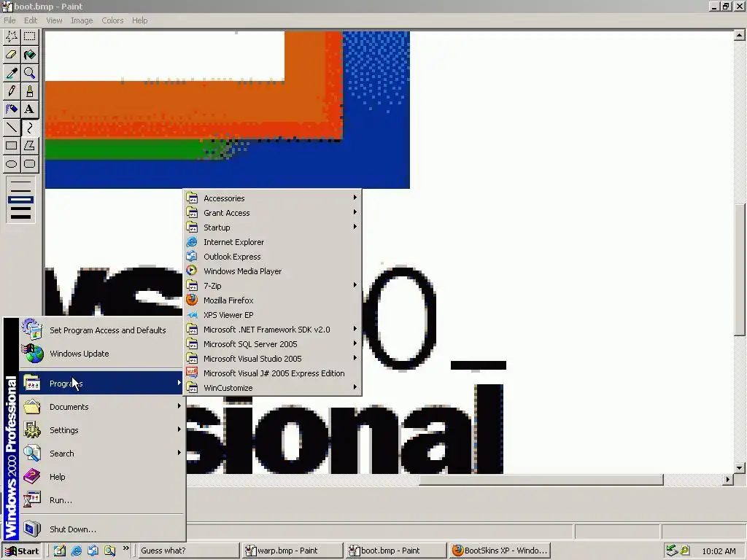The width and height of the screenshot is (747, 560).
Task: Open Windows Update from Start menu
Action: tap(101, 354)
